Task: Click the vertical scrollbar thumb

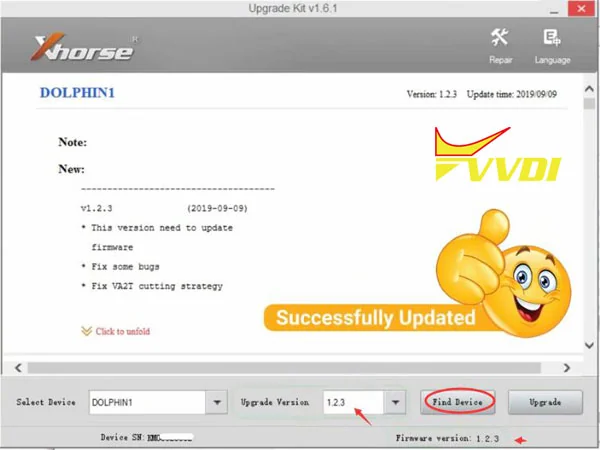Action: [x=589, y=103]
